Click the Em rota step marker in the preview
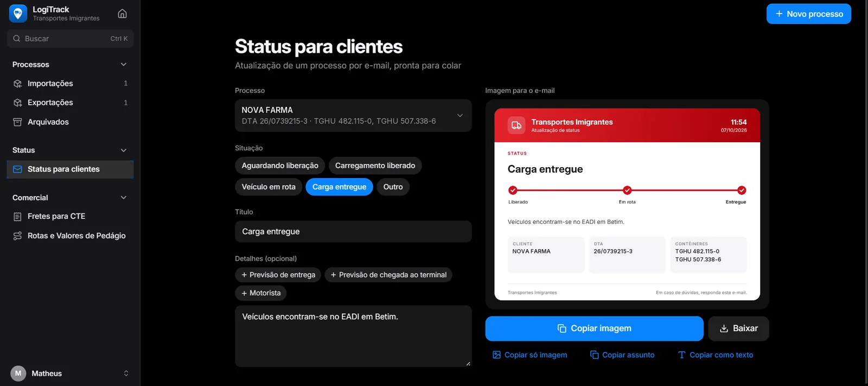 (x=627, y=190)
